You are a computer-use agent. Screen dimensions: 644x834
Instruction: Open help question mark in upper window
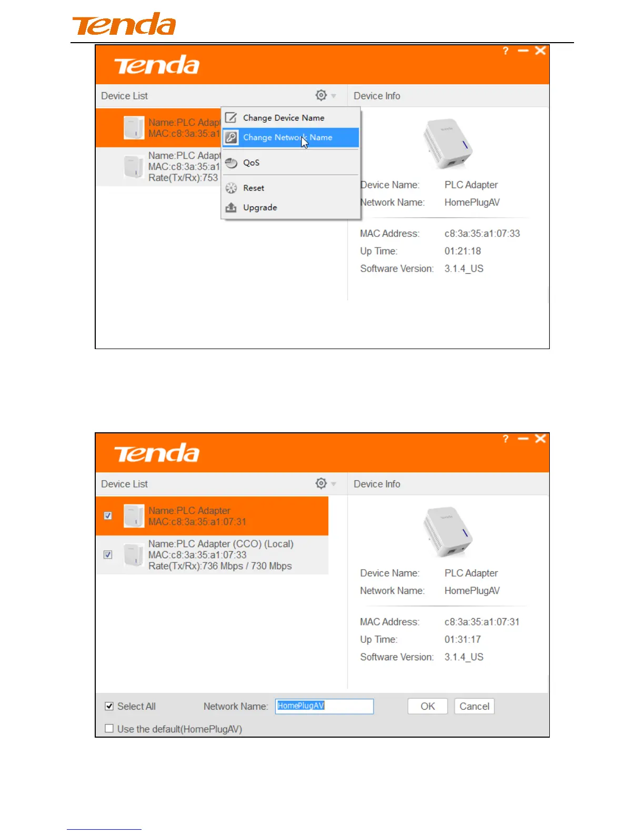506,51
